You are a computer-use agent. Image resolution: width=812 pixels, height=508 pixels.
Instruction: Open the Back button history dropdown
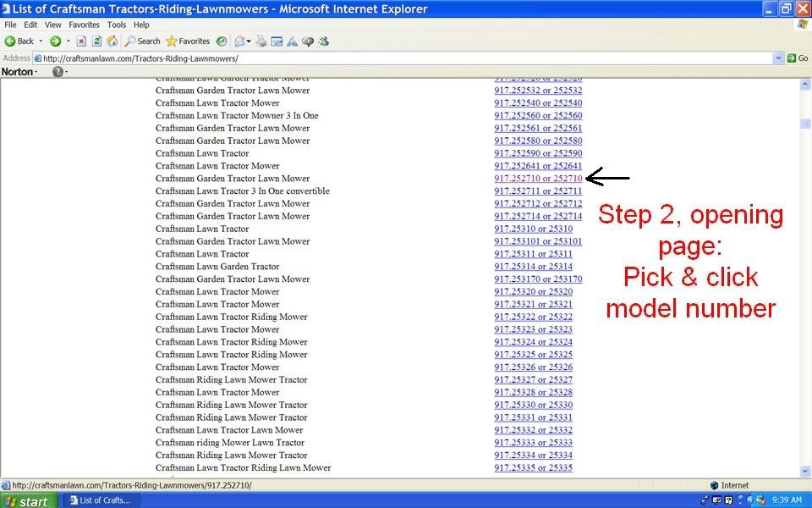tap(41, 41)
